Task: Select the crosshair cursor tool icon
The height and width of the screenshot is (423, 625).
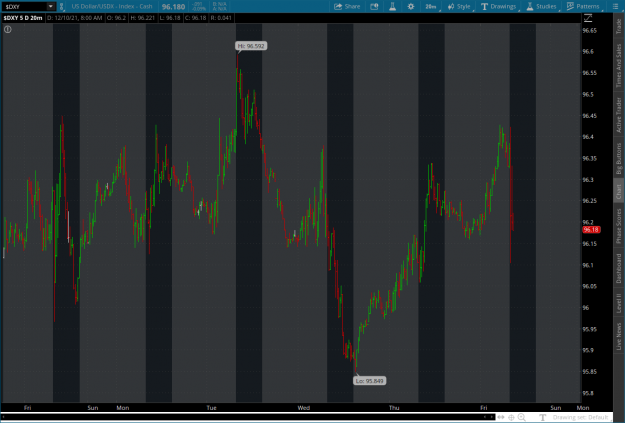Action: tap(511, 417)
